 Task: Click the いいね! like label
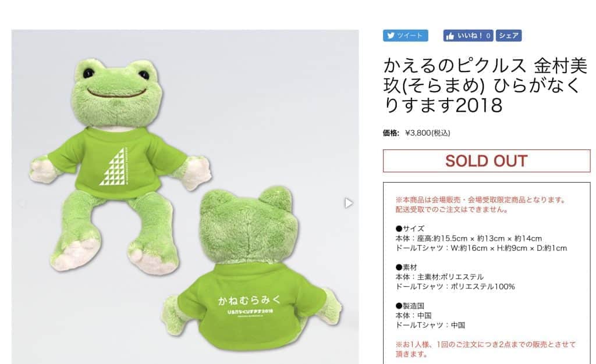tap(470, 35)
